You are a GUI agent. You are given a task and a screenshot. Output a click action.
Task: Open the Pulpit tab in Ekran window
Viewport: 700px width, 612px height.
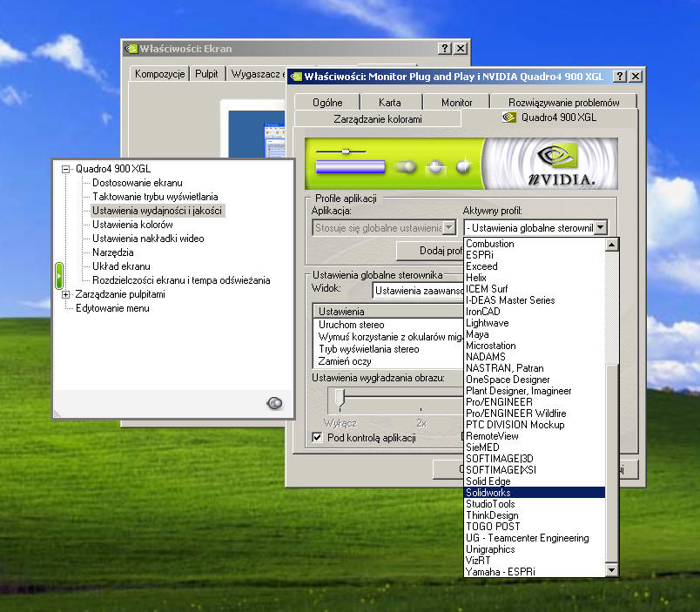click(x=206, y=74)
